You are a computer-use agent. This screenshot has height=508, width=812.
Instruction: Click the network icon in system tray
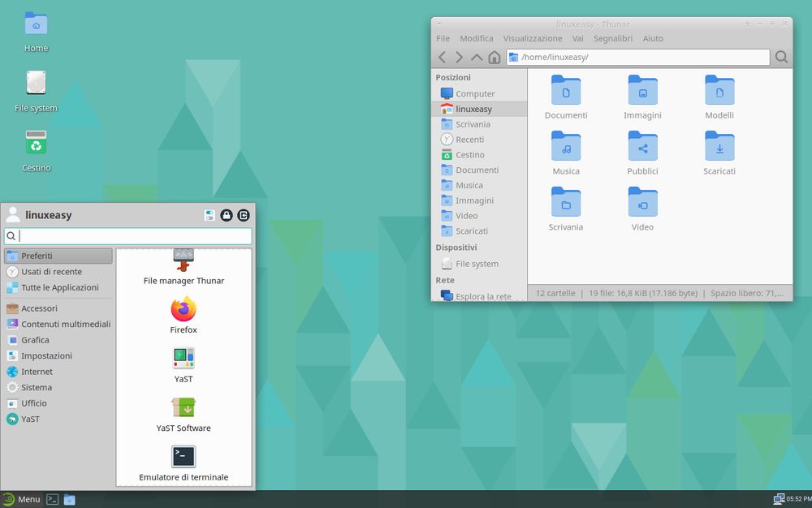click(x=779, y=499)
